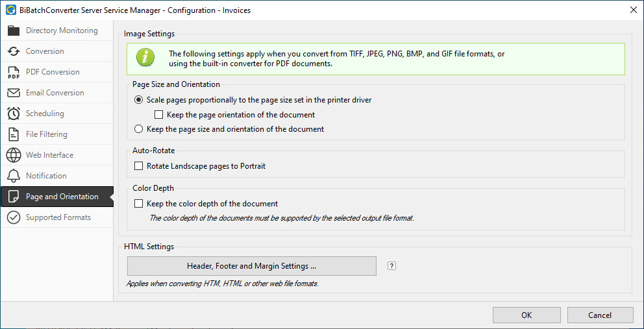Click the Directory Monitoring folder icon
This screenshot has width=644, height=329.
14,30
